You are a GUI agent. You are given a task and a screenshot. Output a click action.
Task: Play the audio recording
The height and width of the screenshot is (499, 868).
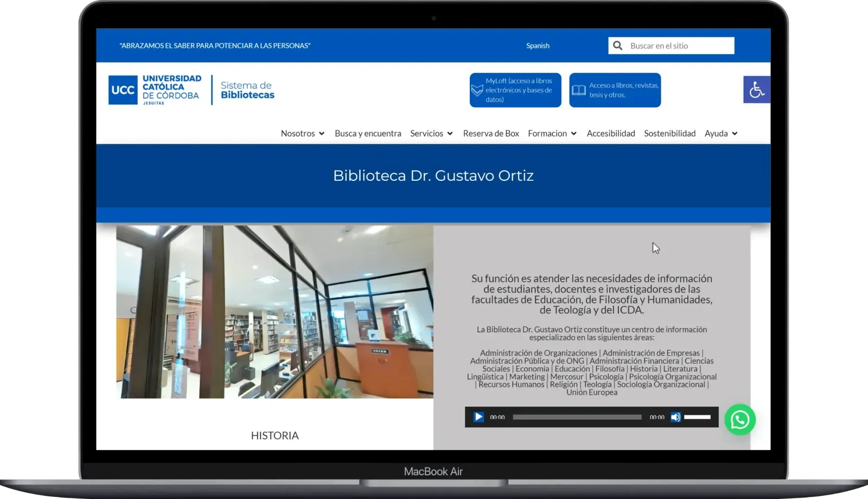click(478, 417)
